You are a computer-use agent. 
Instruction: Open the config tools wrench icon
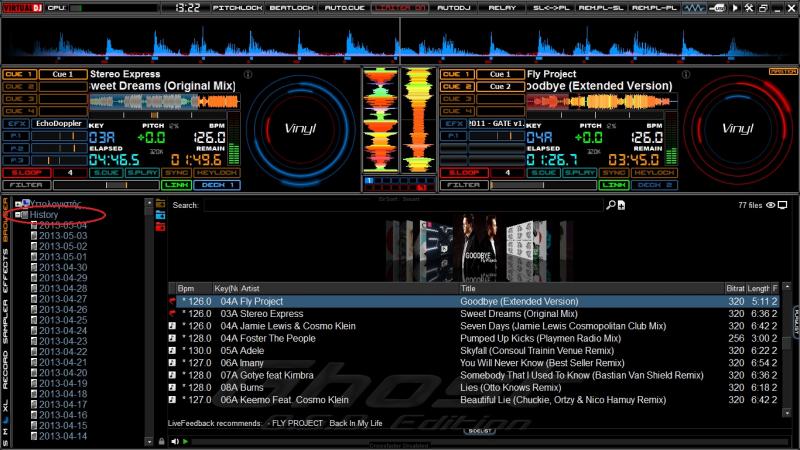point(749,8)
